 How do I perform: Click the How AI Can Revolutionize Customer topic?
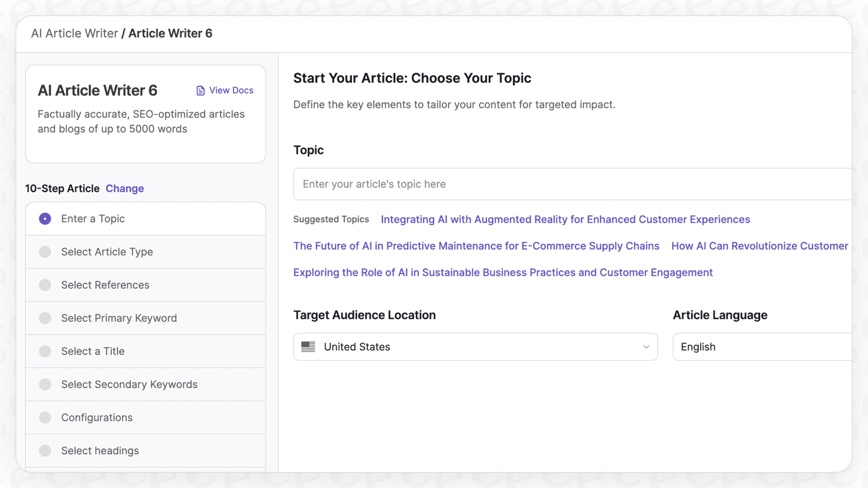[759, 246]
